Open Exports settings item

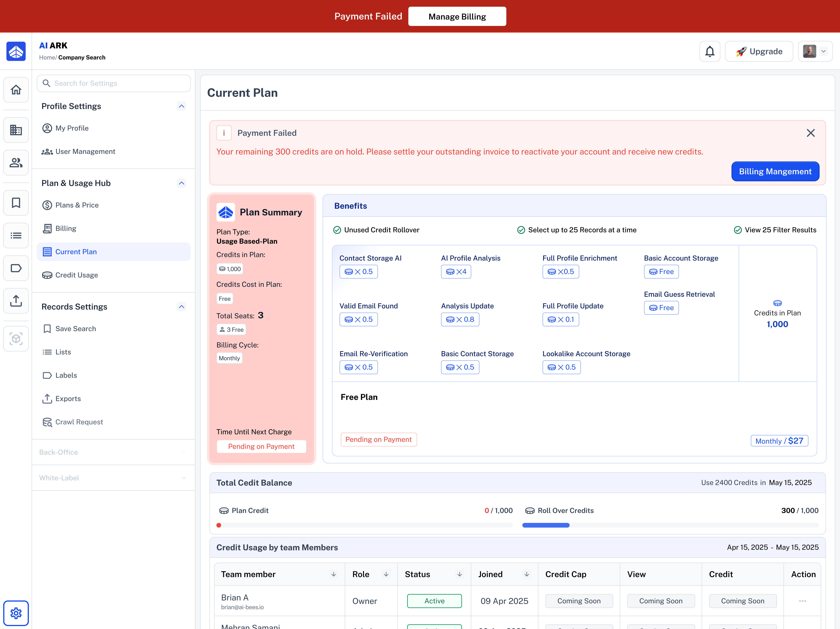114,399
